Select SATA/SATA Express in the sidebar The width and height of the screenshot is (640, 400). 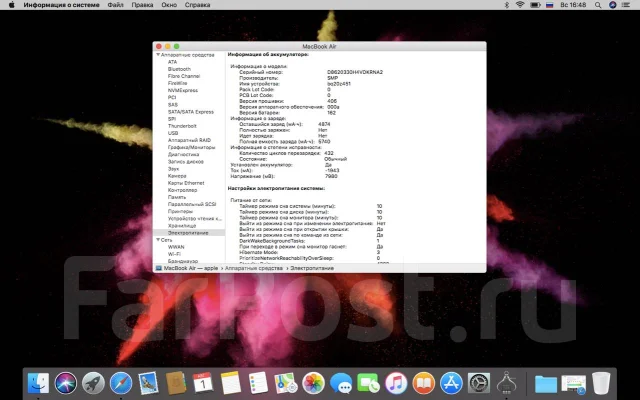click(191, 112)
